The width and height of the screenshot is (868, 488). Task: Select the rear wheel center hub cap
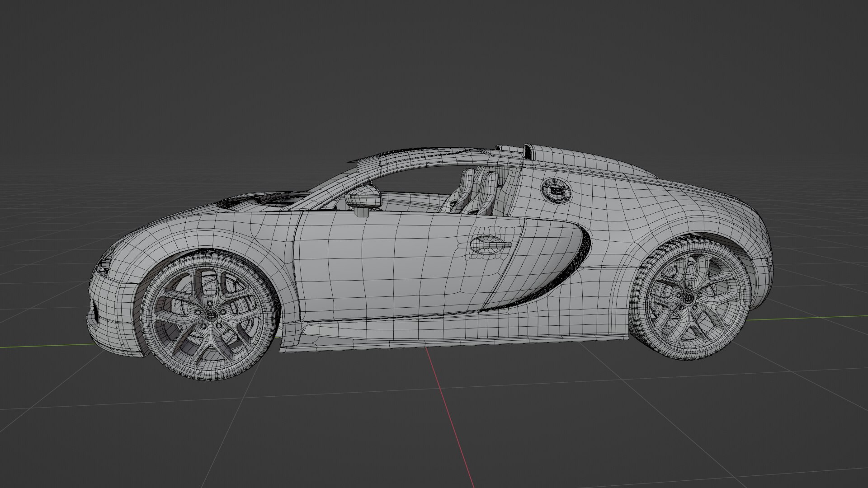688,298
